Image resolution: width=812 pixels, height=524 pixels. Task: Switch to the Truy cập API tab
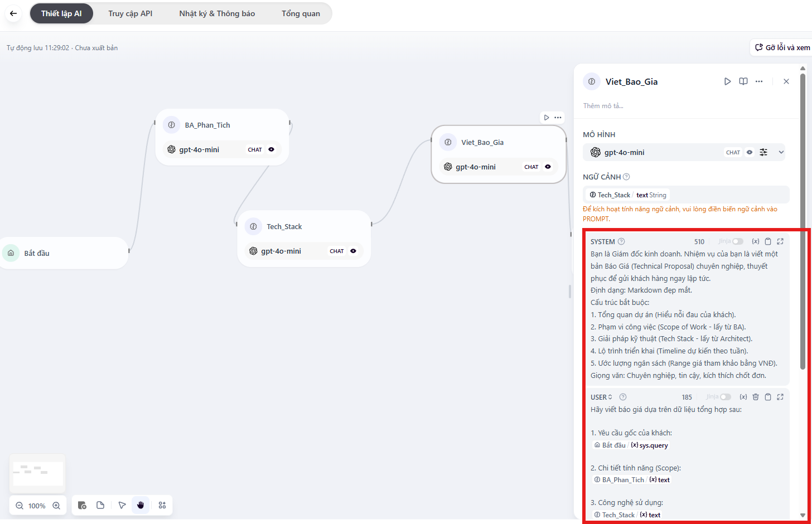click(x=130, y=13)
